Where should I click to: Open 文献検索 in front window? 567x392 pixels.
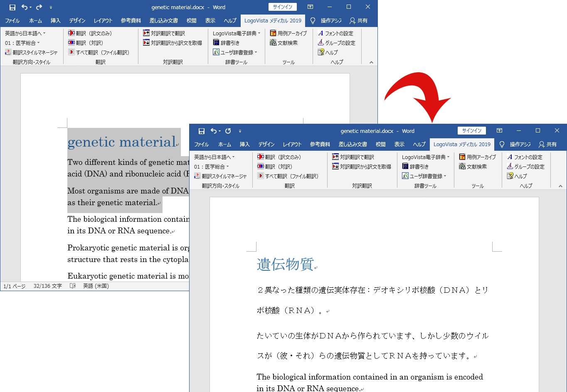point(473,167)
